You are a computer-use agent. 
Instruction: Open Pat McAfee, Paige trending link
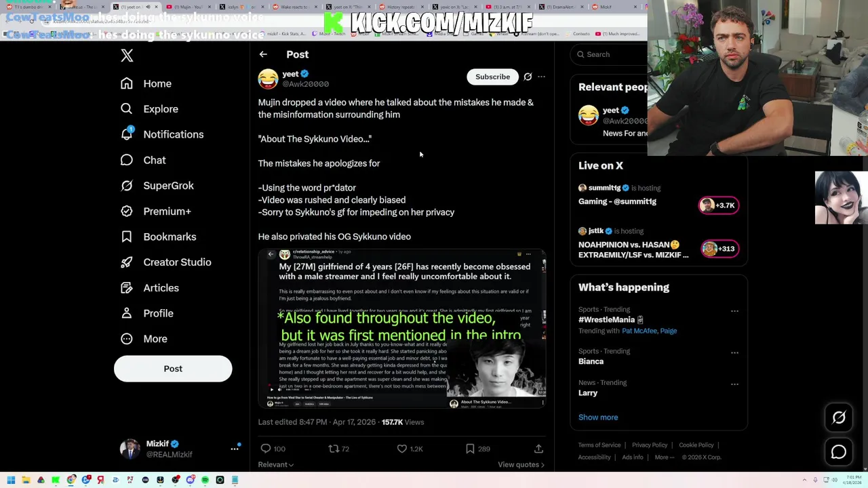649,331
